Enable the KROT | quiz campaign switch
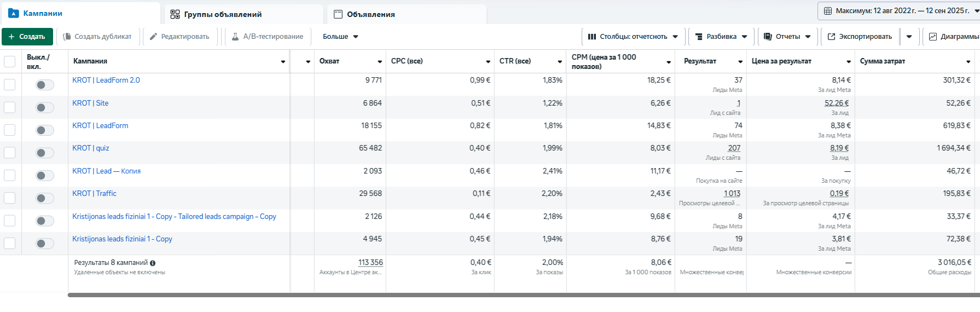Screen dimensions: 980x312 pyautogui.click(x=44, y=153)
